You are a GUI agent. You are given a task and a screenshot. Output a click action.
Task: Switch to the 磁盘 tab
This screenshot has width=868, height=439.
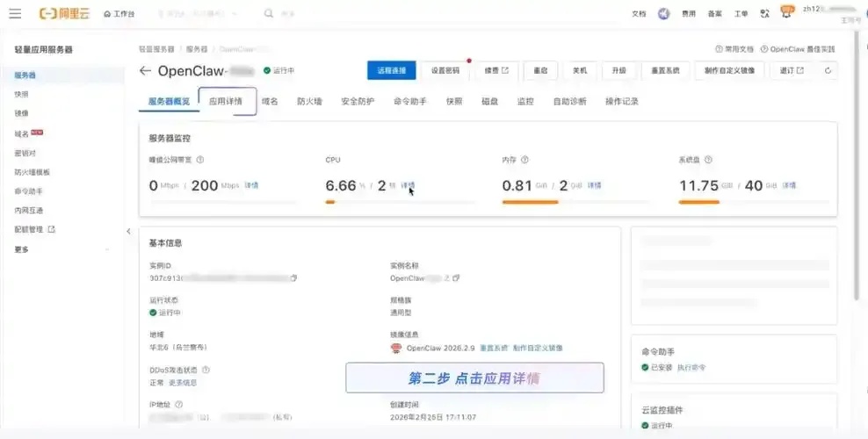coord(490,101)
